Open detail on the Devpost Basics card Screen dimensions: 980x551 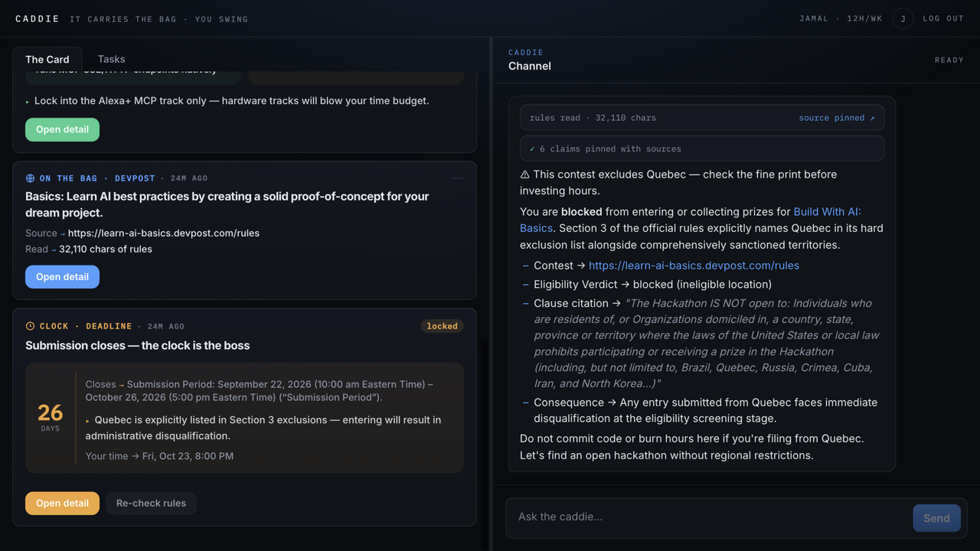(62, 277)
